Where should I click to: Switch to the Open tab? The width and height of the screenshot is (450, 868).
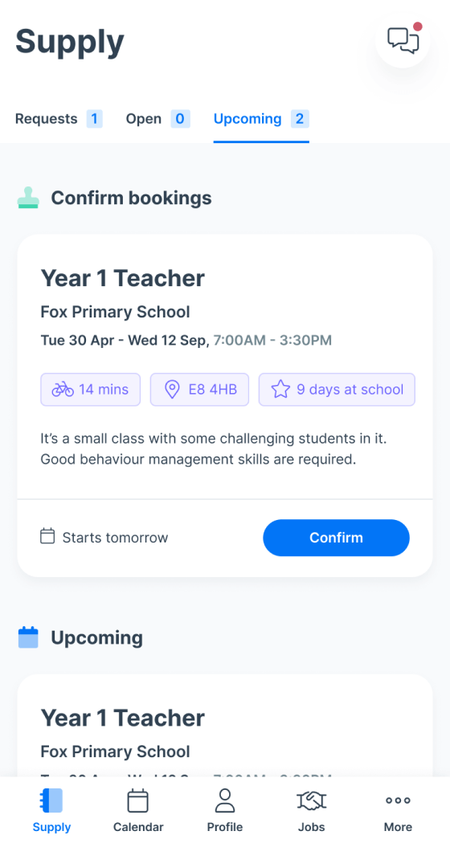(x=157, y=119)
